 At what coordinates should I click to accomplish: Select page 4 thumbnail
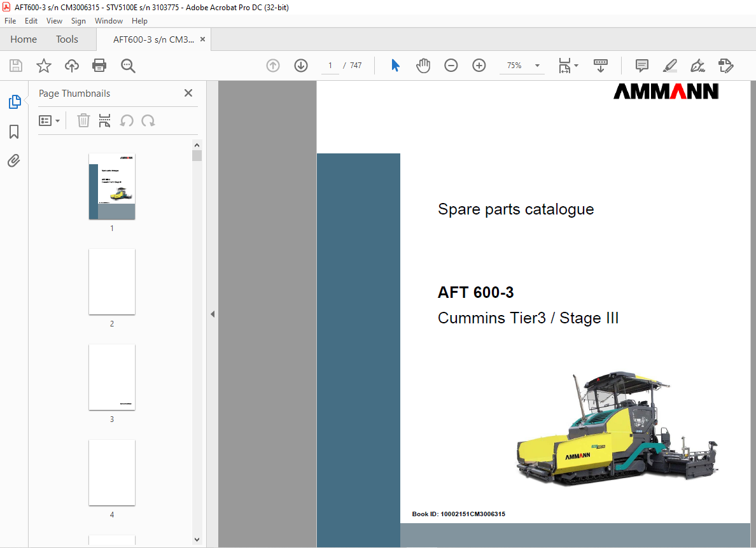coord(112,473)
